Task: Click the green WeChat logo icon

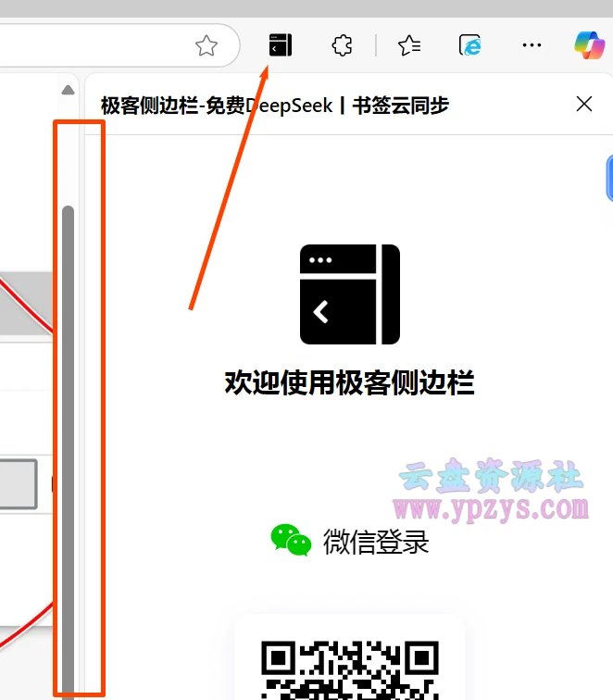Action: 290,540
